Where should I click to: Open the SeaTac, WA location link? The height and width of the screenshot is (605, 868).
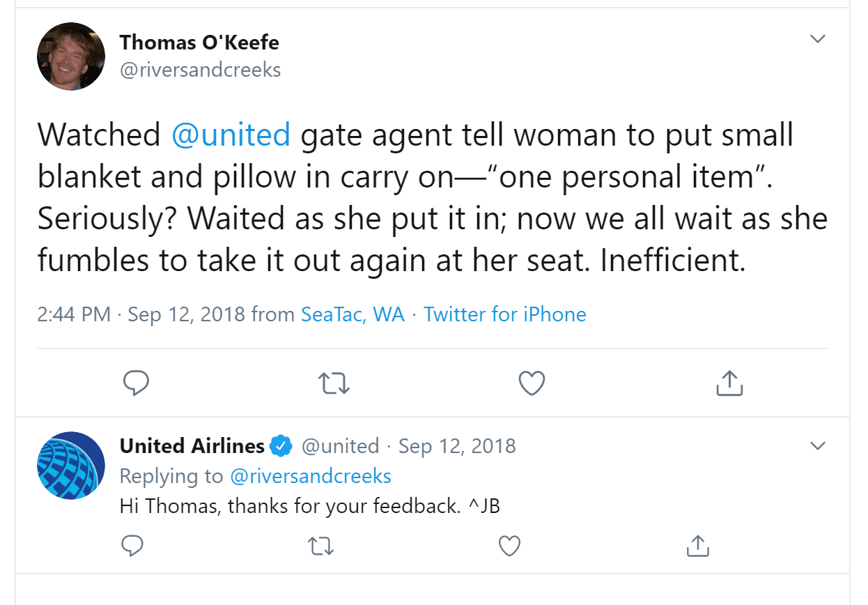coord(352,314)
